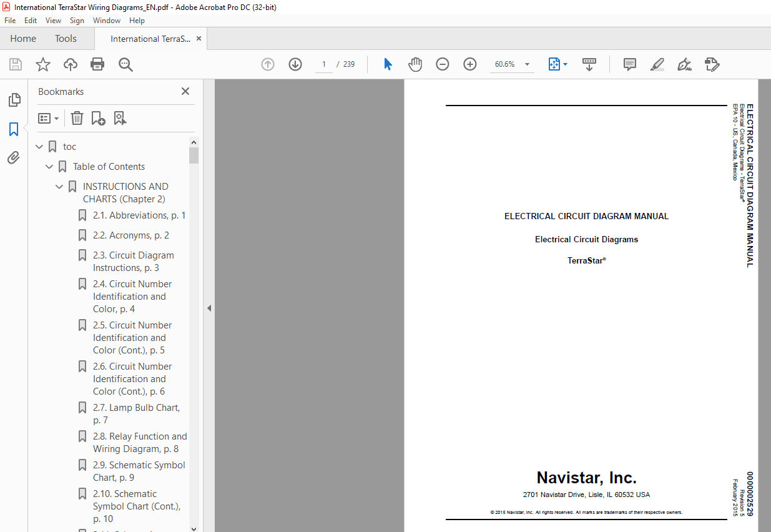
Task: Jump to bookmark 2.7. Lamp Bulb Chart
Action: [136, 407]
